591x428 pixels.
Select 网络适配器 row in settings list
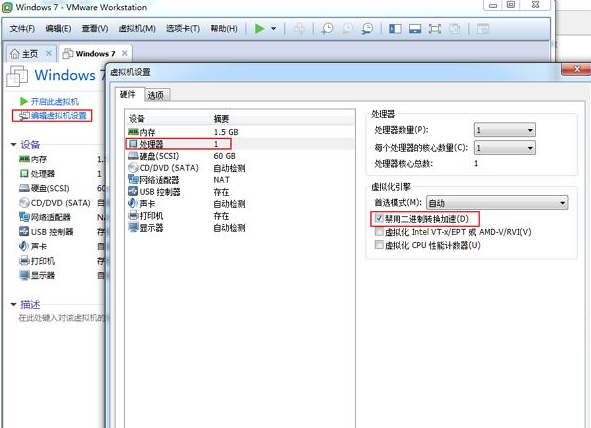click(x=240, y=180)
